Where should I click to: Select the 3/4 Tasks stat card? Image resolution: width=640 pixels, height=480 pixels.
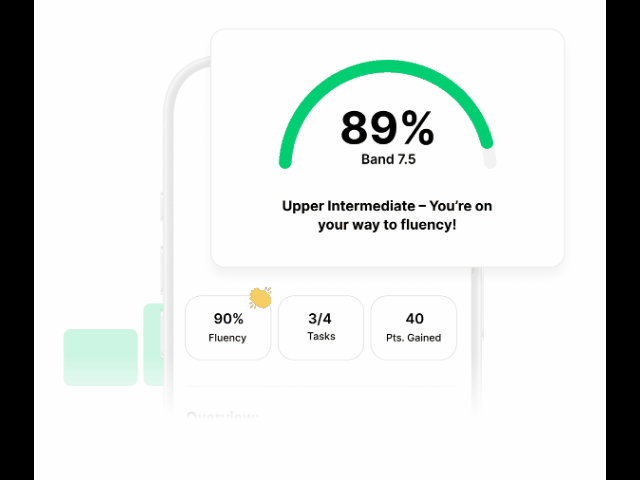321,327
